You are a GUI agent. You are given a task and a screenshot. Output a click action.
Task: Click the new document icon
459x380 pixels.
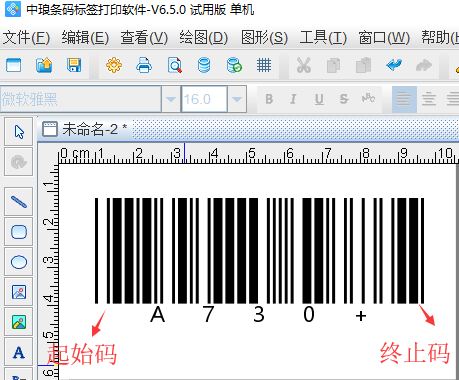pos(14,65)
